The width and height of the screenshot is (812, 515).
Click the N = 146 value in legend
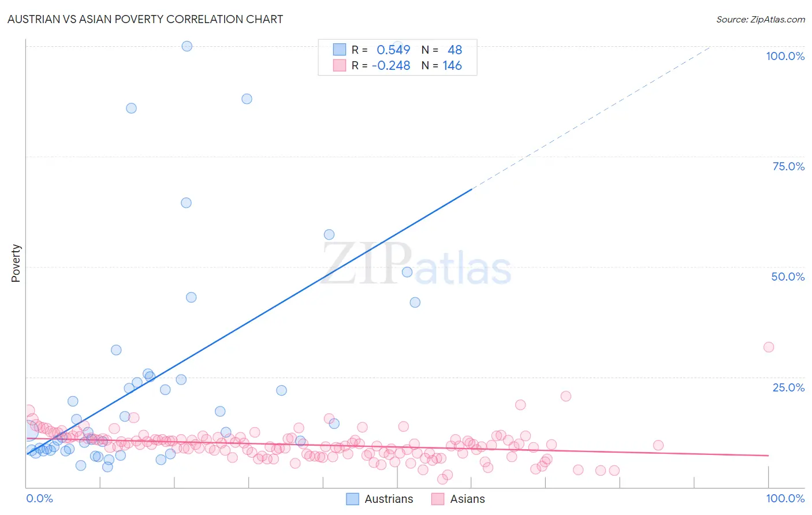[x=442, y=65]
